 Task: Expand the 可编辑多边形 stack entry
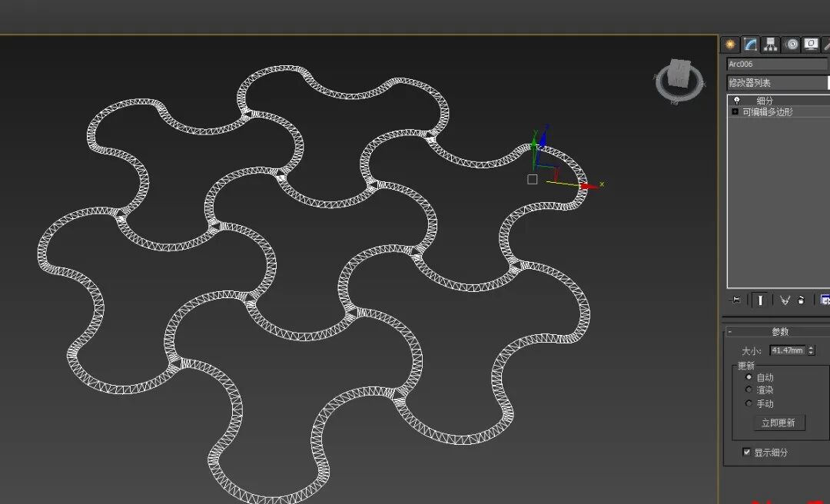735,111
